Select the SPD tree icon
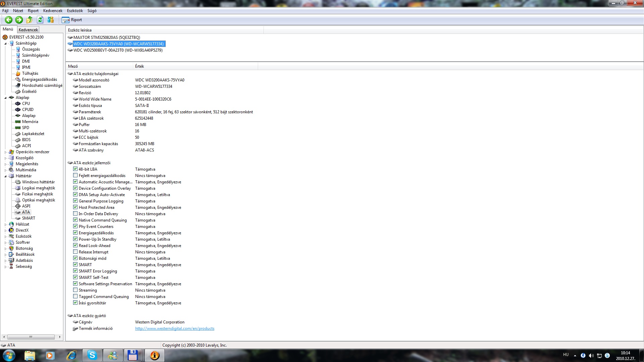Screen dimensions: 644x362 click(18, 128)
